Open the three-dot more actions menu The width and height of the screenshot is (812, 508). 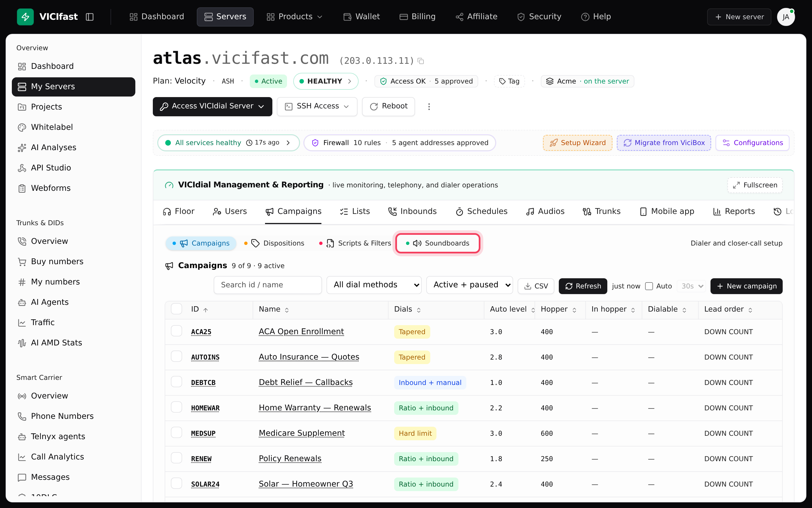[x=429, y=106]
